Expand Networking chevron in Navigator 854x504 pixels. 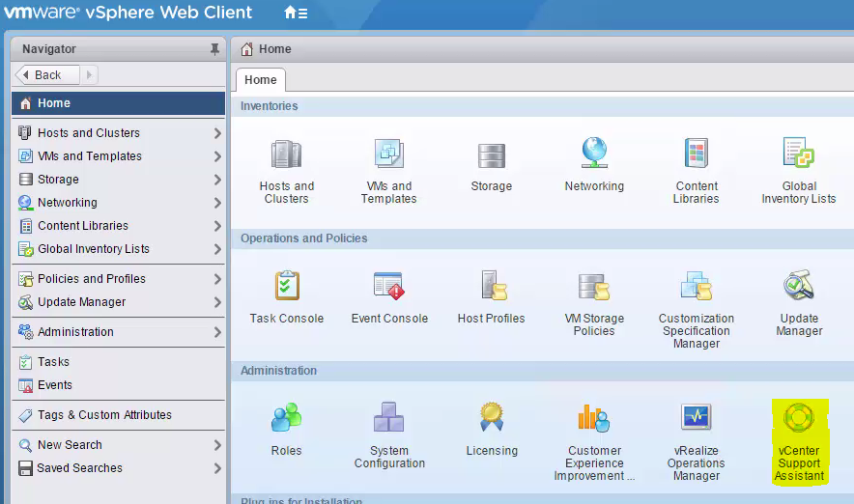[x=217, y=203]
